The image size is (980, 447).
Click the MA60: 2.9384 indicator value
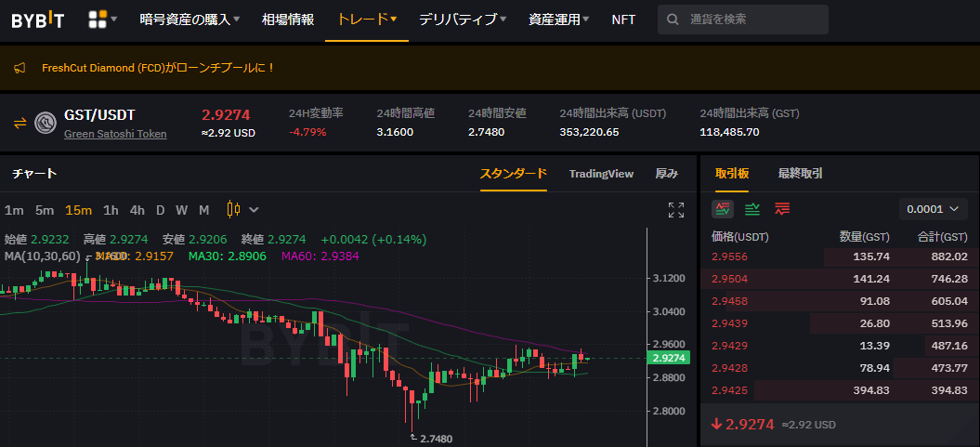tap(320, 256)
